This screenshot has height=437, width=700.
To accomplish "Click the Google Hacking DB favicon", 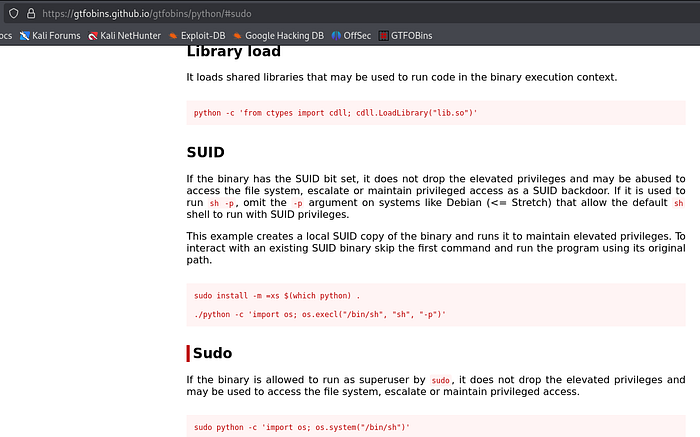I will 238,36.
